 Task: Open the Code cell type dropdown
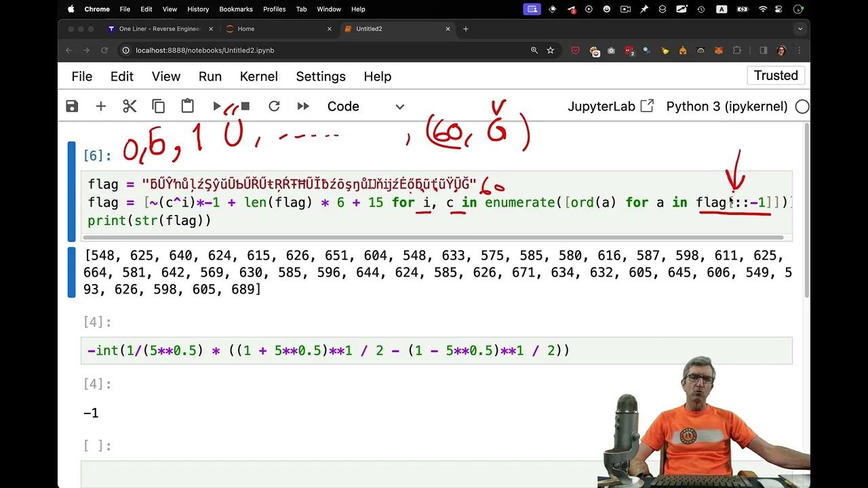(x=366, y=106)
